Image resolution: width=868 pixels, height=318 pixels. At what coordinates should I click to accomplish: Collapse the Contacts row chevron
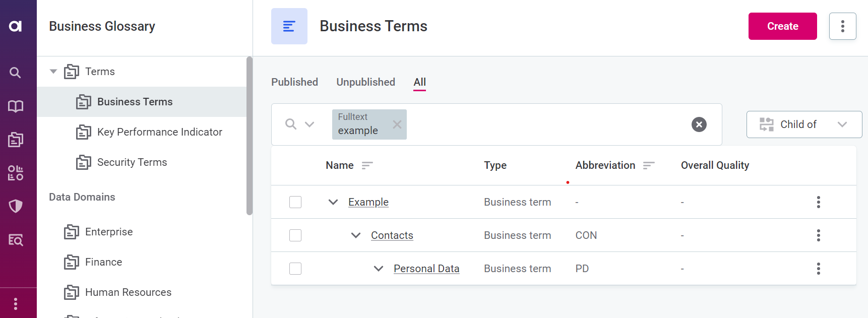pyautogui.click(x=356, y=235)
